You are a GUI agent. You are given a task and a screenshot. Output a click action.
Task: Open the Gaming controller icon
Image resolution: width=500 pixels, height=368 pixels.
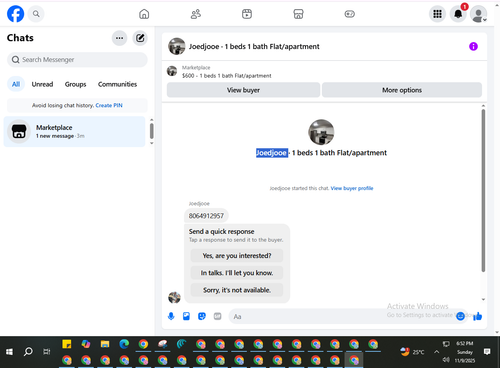(349, 14)
